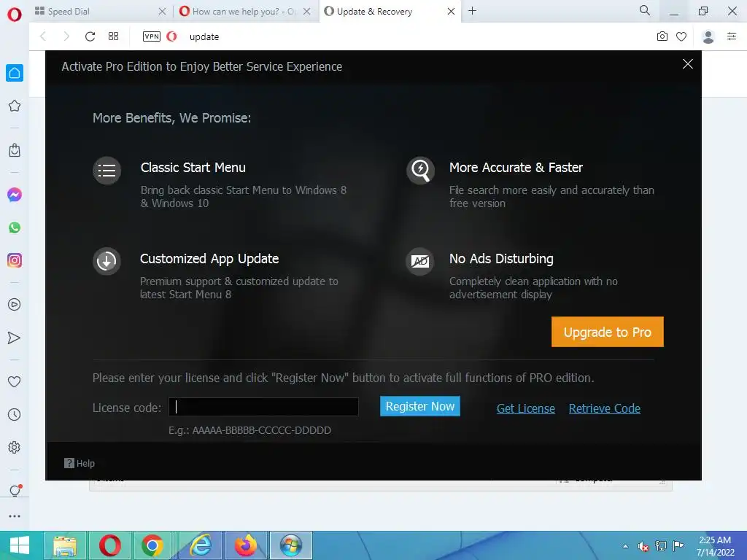Open Google Chrome from the taskbar
The height and width of the screenshot is (560, 747).
[x=152, y=545]
